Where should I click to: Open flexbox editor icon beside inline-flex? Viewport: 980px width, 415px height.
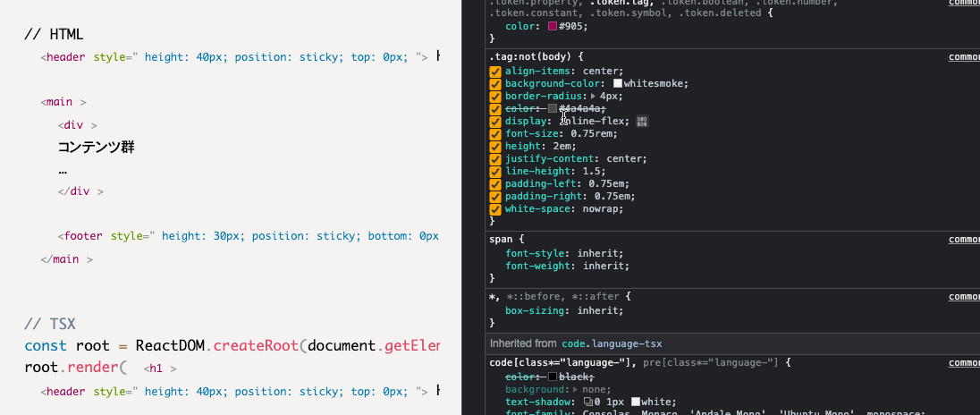tap(643, 122)
